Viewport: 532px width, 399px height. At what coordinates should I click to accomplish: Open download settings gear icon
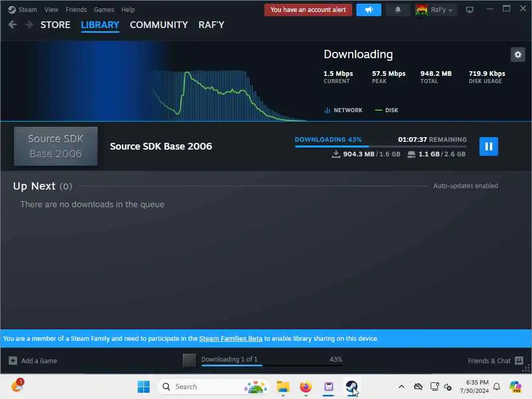pyautogui.click(x=518, y=54)
